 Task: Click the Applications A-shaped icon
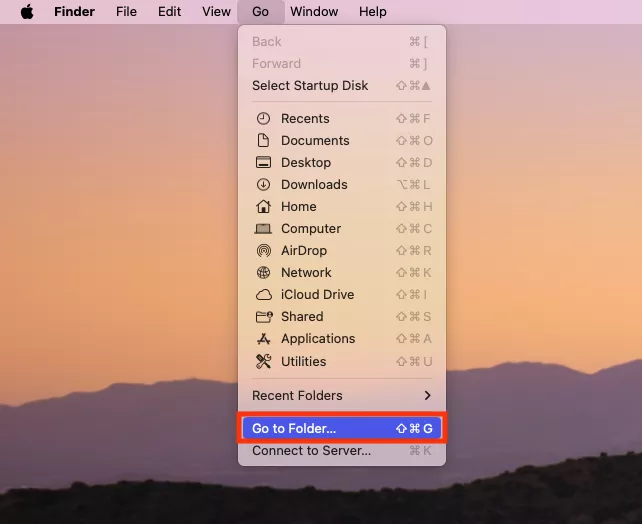click(x=263, y=339)
